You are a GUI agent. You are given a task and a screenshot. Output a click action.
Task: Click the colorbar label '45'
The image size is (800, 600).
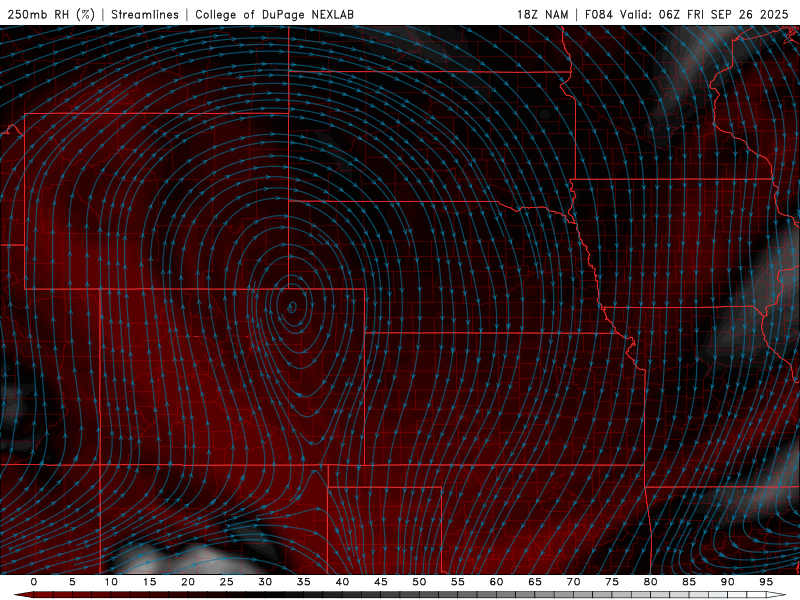[x=381, y=582]
